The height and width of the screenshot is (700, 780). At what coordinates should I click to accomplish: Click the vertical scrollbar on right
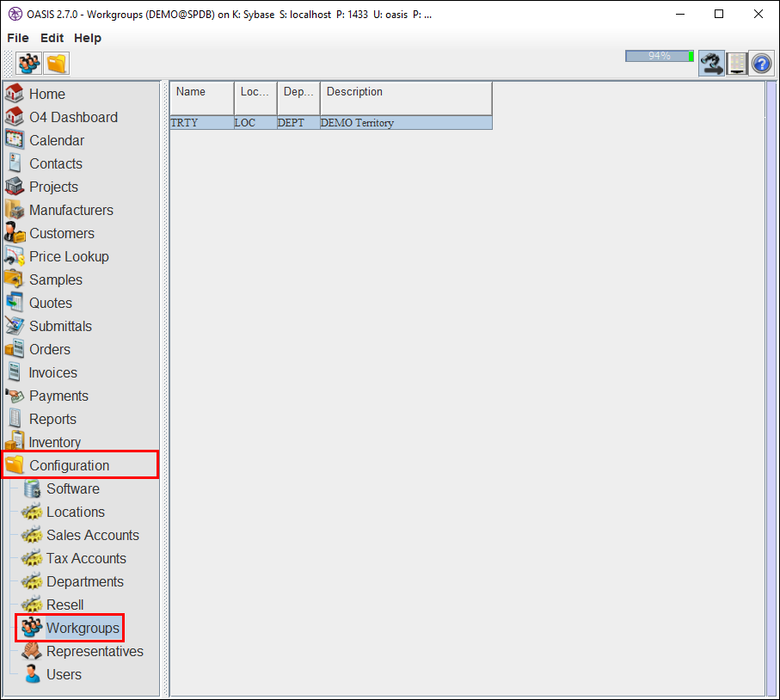click(771, 388)
